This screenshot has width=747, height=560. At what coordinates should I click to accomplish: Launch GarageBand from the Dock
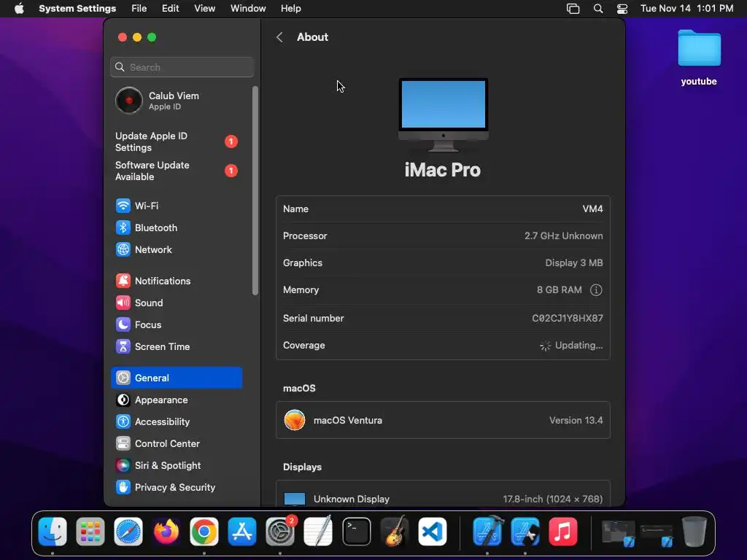395,532
